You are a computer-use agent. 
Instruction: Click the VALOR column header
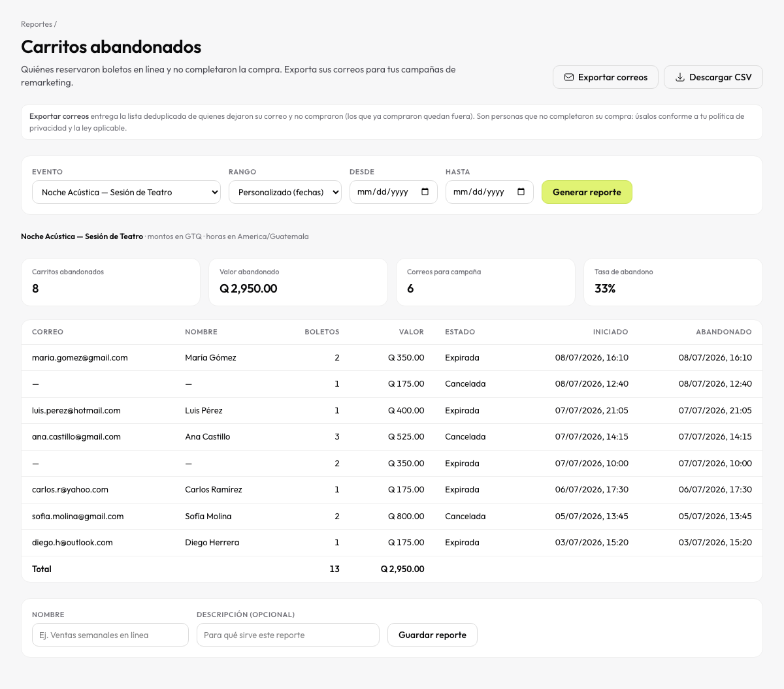[412, 332]
